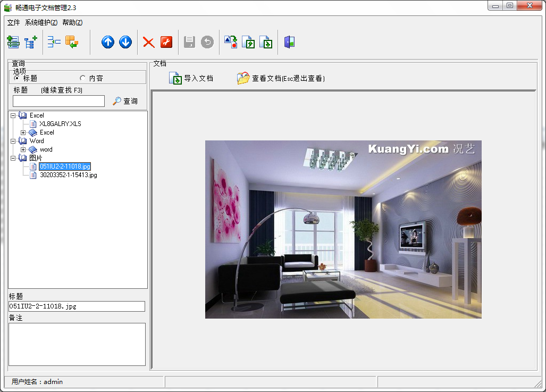The image size is (546, 392).
Task: Click the document export up-arrow toolbar icon
Action: pos(248,42)
